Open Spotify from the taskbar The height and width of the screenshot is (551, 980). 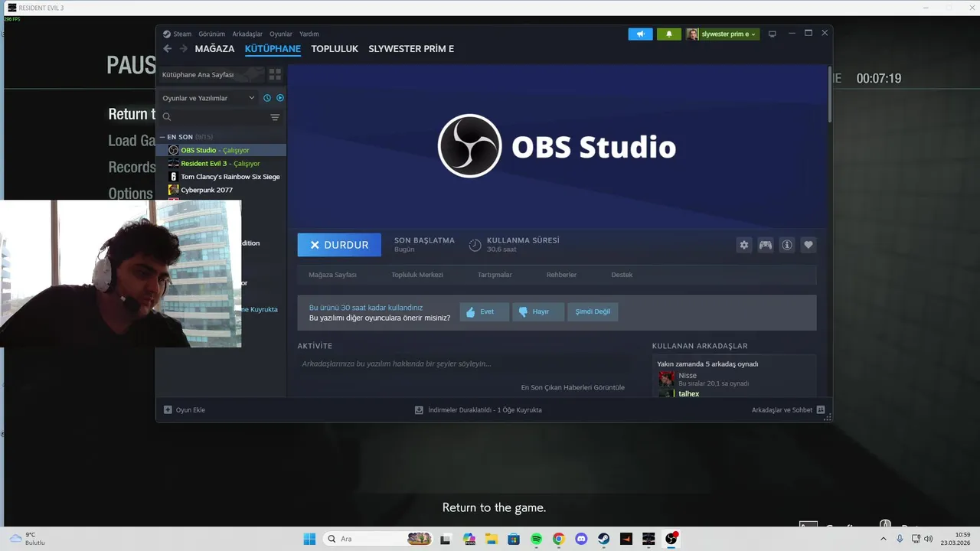point(536,539)
